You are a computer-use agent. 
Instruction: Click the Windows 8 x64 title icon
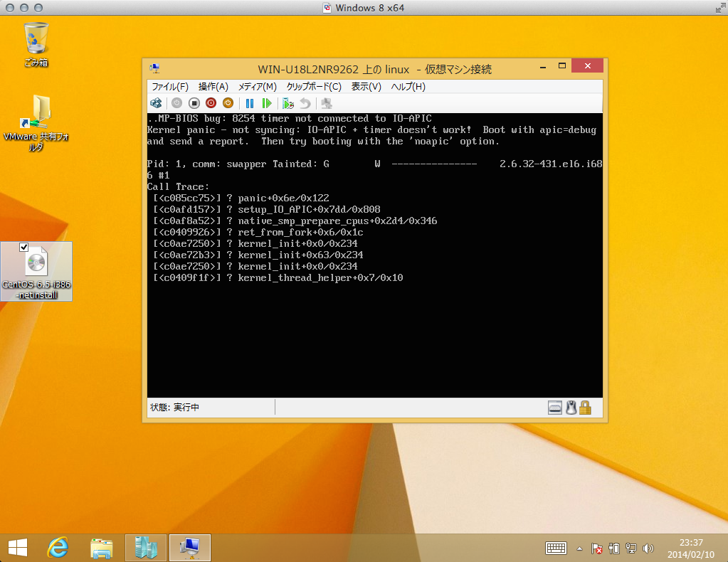pos(327,8)
